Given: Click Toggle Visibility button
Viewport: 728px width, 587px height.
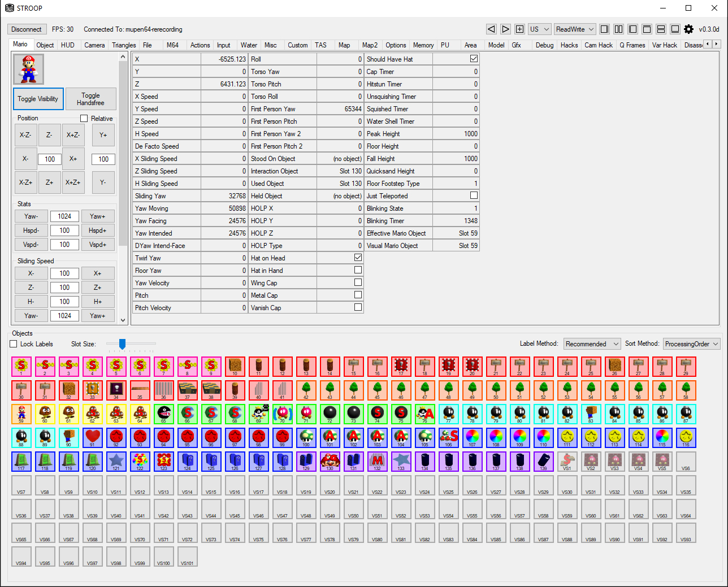Looking at the screenshot, I should [38, 99].
